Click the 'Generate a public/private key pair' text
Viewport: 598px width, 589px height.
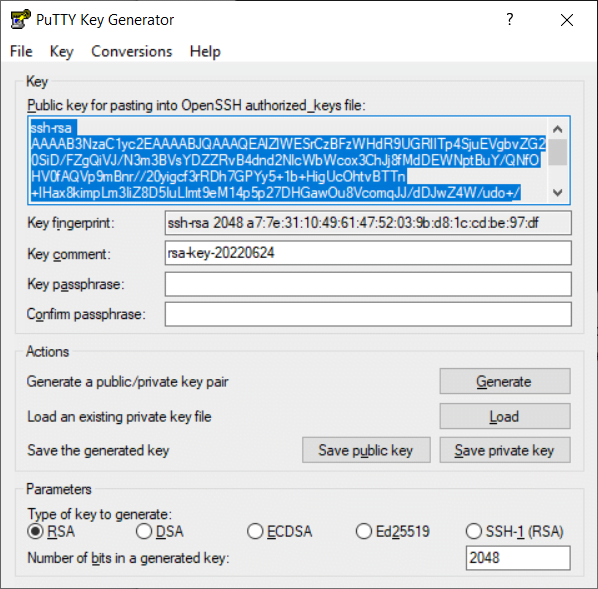(x=128, y=382)
